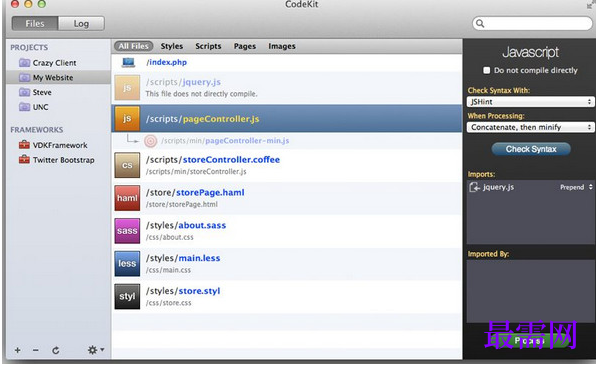Screen dimensions: 596x366
Task: Click the My Website project folder icon
Action: pyautogui.click(x=24, y=78)
